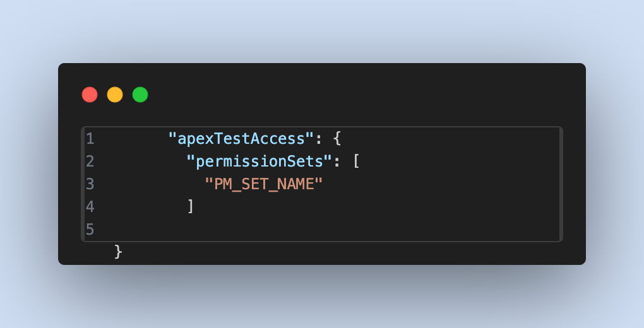Place cursor on empty line 5

tap(316, 229)
